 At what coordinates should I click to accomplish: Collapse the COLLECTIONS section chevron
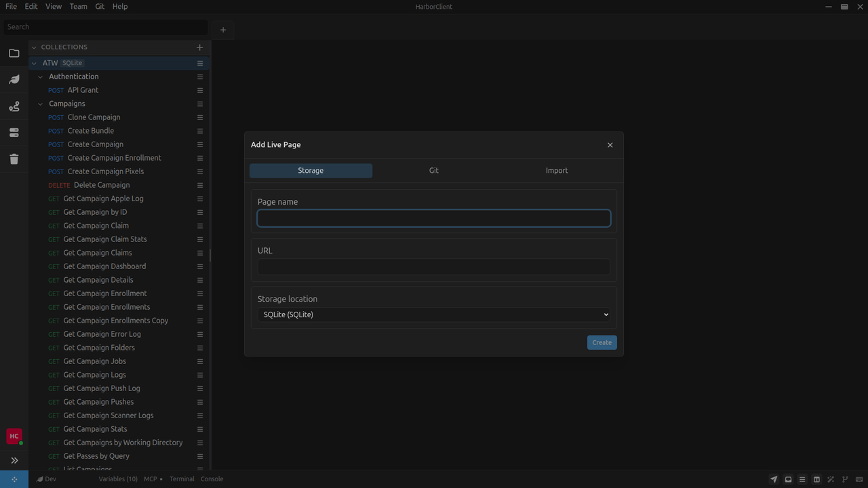tap(34, 47)
